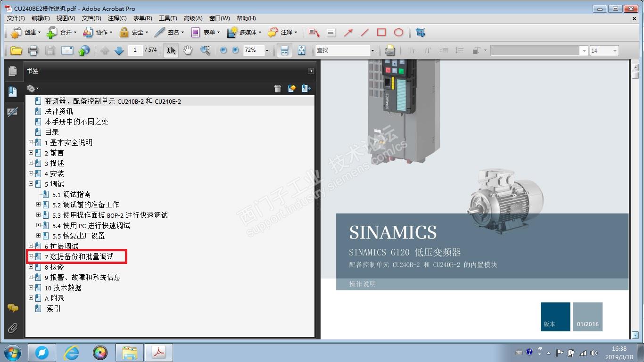644x362 pixels.
Task: Activate the hand pan tool
Action: (188, 50)
